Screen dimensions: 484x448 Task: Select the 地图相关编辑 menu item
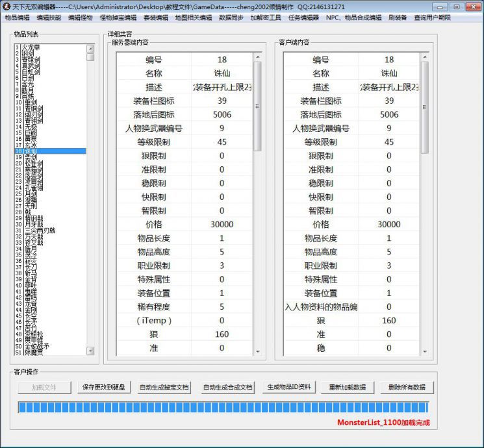194,18
